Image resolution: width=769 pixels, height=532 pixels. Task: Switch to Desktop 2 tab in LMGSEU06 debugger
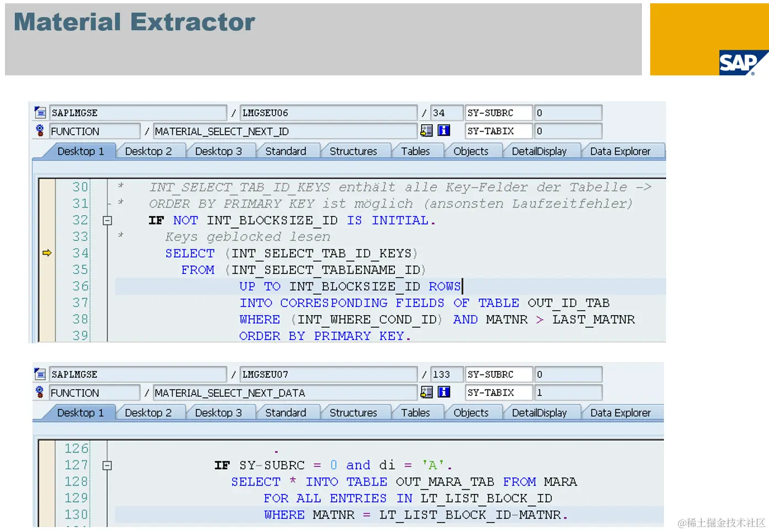tap(149, 151)
